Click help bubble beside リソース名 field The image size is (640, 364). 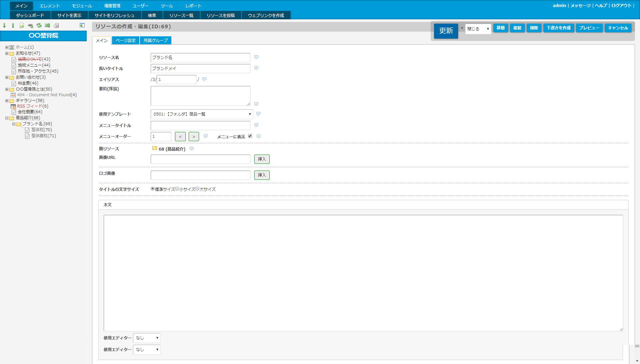[256, 57]
